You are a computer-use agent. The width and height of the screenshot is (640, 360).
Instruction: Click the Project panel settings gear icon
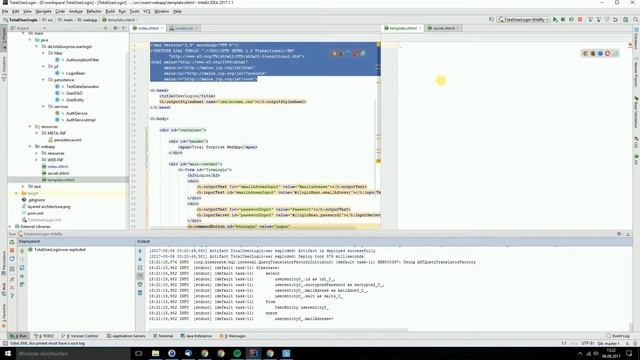(116, 28)
